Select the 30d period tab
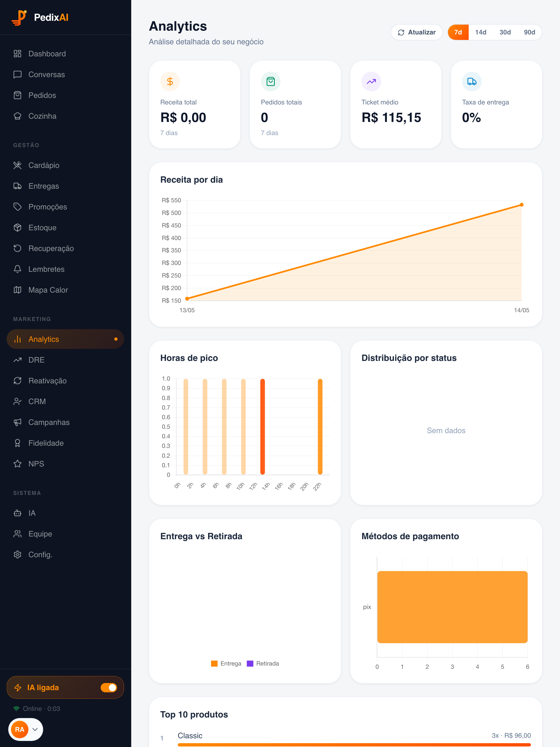The image size is (560, 747). 505,33
